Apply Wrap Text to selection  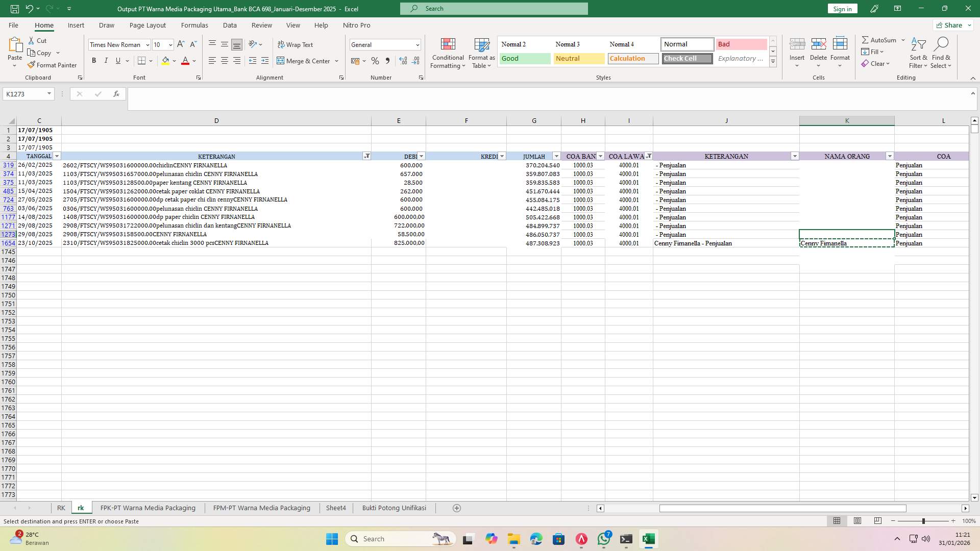coord(296,44)
